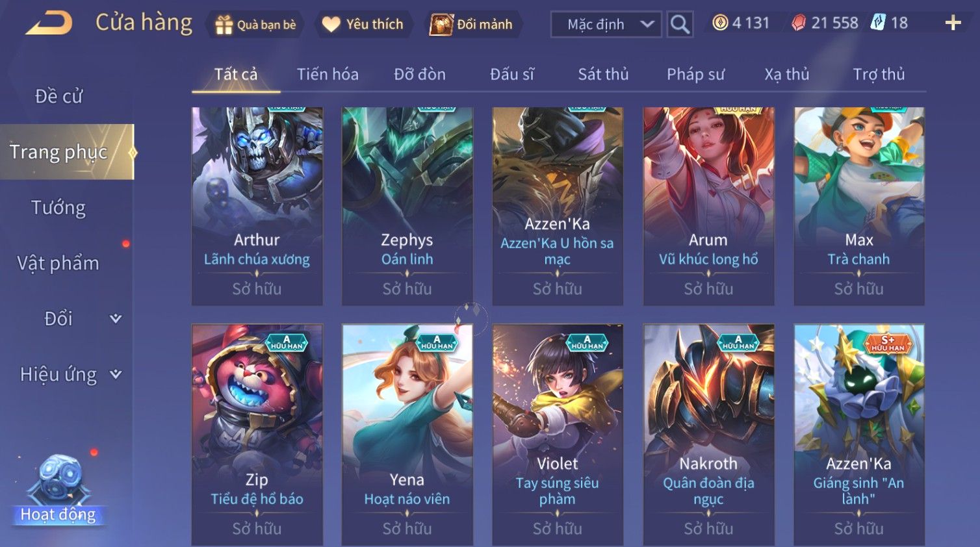Open the Mặc định sort dropdown

pyautogui.click(x=606, y=25)
